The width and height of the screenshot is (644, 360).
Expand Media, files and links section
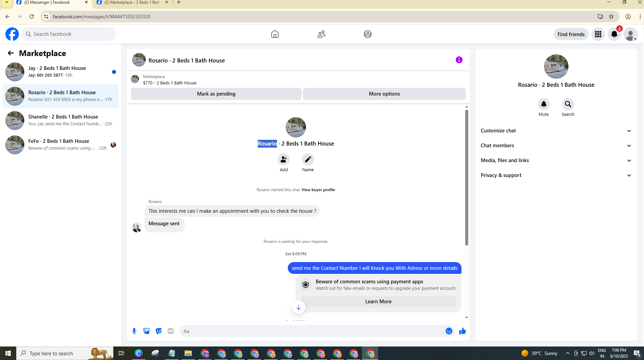[556, 160]
